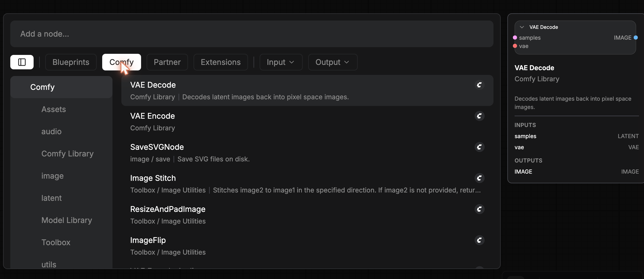644x279 pixels.
Task: Select the SaveSVGNode result
Action: click(307, 153)
